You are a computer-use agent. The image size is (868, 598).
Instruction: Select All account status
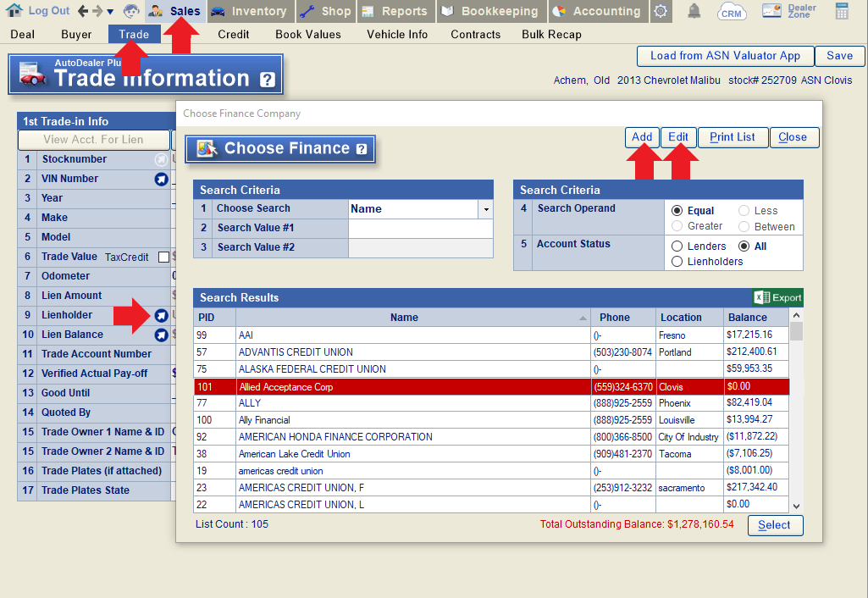coord(744,246)
